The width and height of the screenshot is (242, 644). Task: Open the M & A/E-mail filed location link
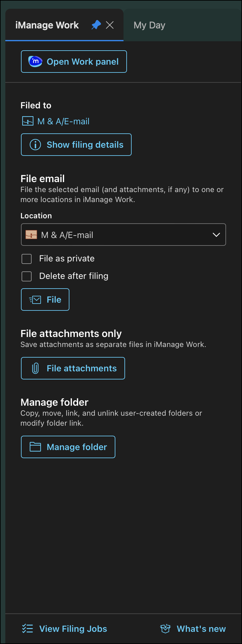[x=63, y=121]
